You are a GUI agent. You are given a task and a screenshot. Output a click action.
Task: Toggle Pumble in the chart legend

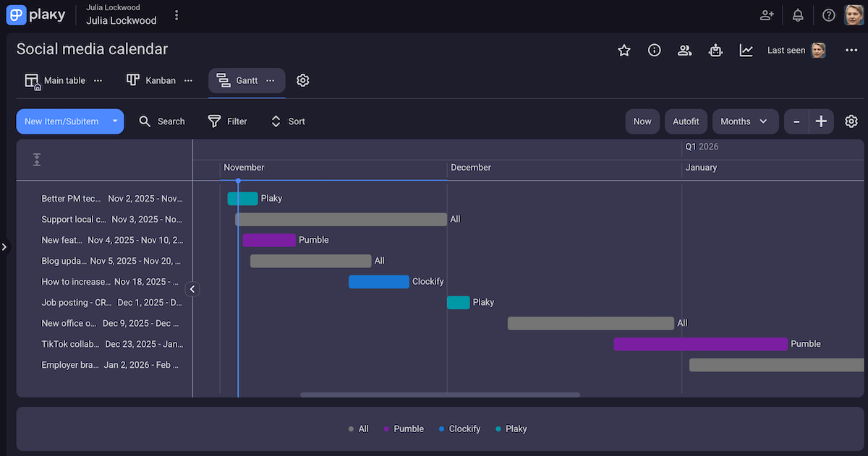click(x=403, y=429)
